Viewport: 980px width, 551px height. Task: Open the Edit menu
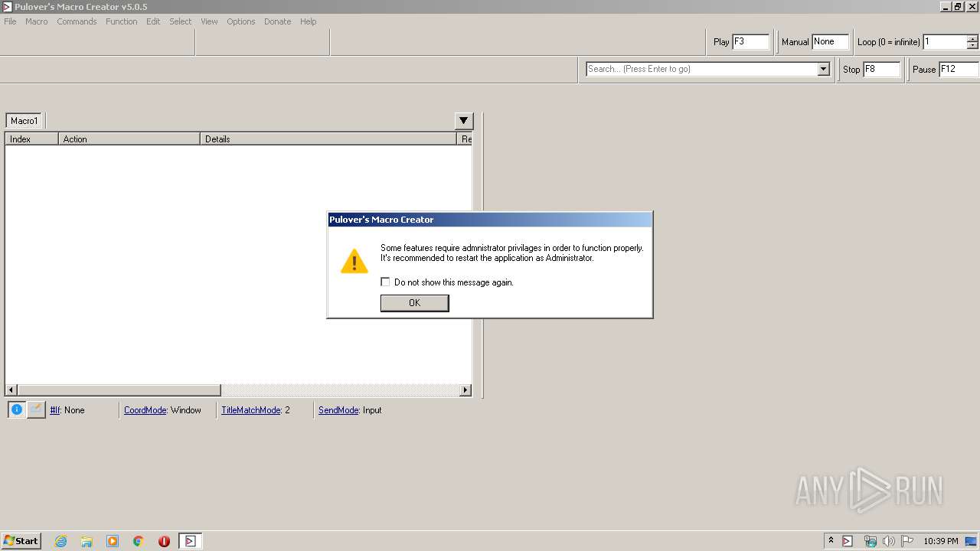pyautogui.click(x=153, y=21)
